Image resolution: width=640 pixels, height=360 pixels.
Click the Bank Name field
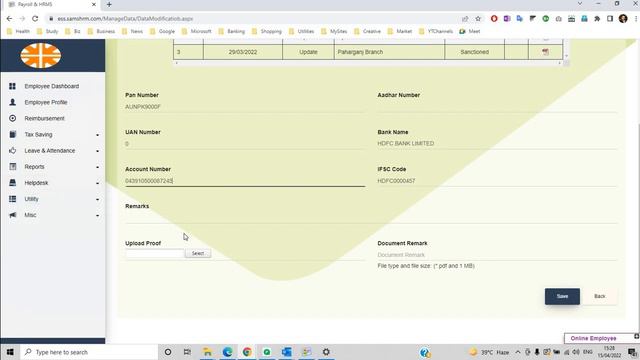497,144
